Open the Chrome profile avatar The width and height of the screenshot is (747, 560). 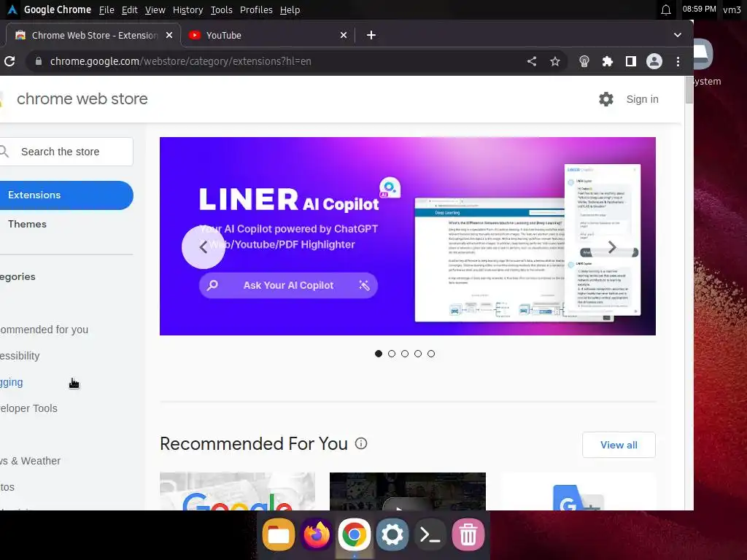click(x=654, y=61)
